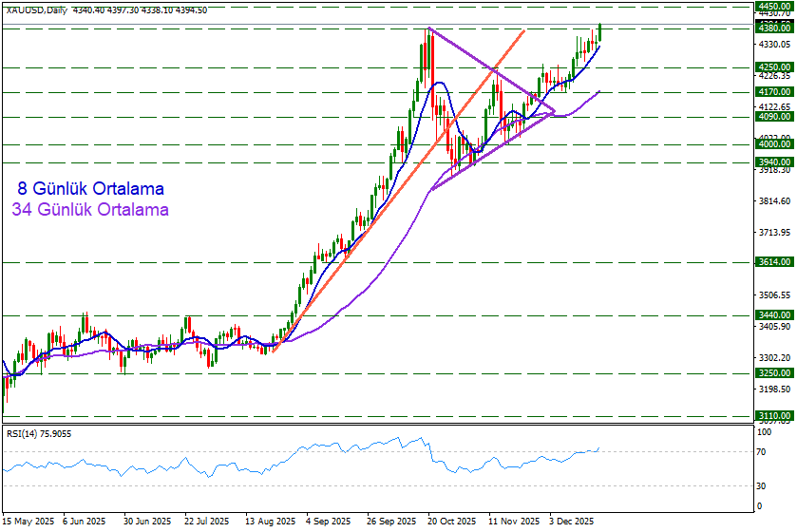Click the 4000.00 price level label
Image resolution: width=797 pixels, height=532 pixels.
point(774,144)
